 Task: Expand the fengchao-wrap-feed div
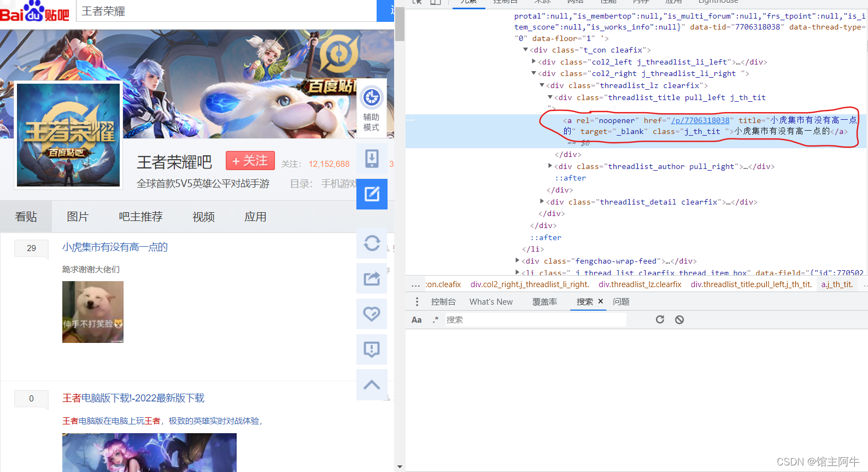click(x=518, y=261)
